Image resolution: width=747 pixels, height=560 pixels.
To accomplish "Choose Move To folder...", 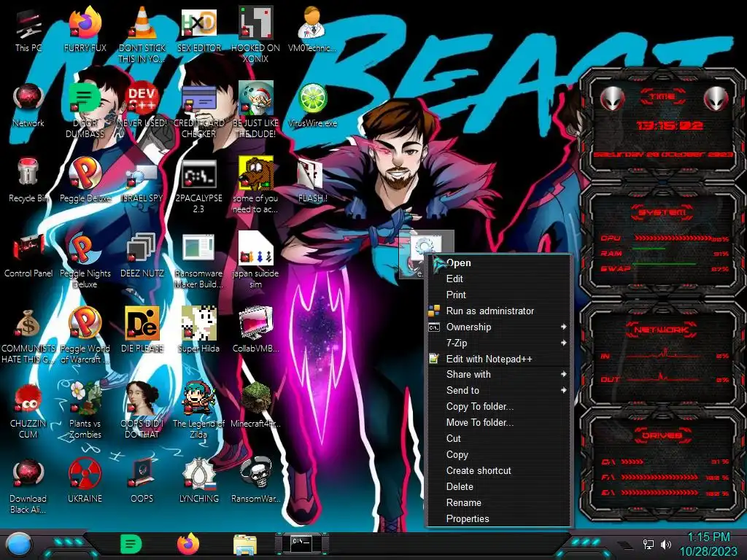I will pyautogui.click(x=499, y=422).
